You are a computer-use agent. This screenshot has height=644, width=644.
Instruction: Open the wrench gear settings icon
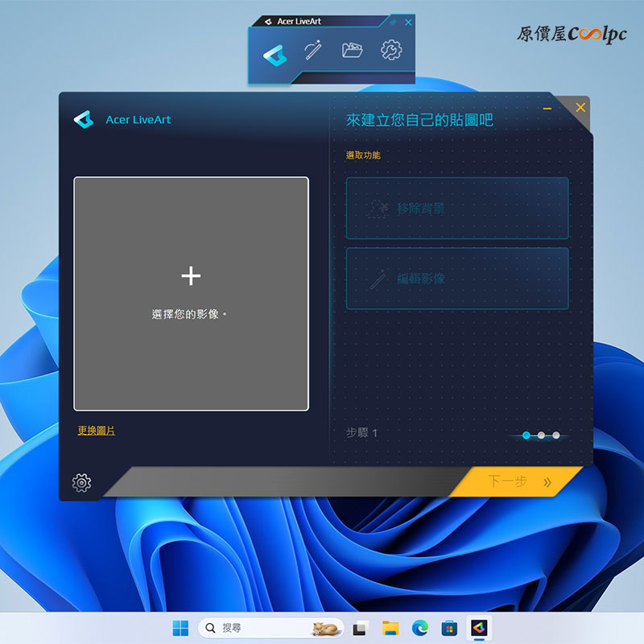[x=391, y=50]
